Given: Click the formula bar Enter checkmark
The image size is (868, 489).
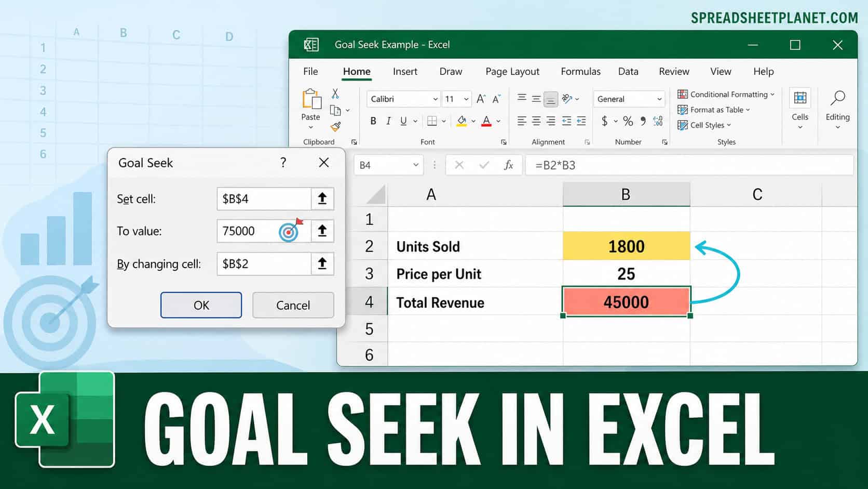Looking at the screenshot, I should coord(484,165).
